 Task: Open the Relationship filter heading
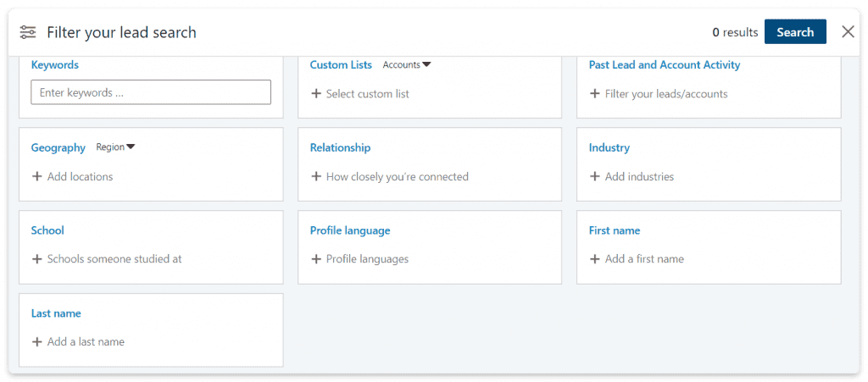(340, 147)
